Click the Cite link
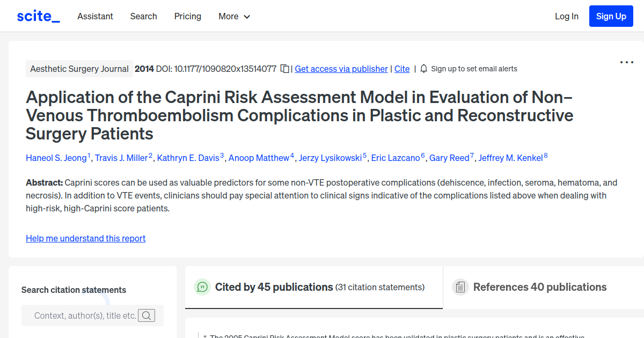 point(402,69)
